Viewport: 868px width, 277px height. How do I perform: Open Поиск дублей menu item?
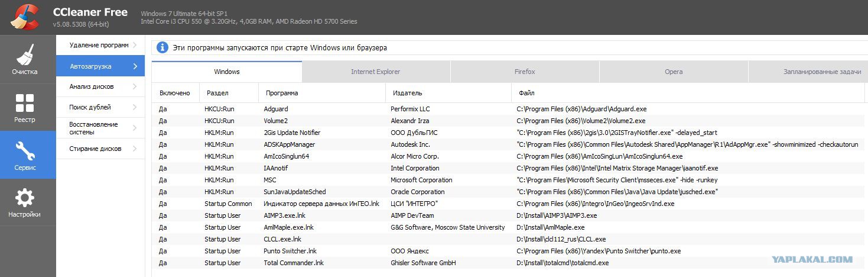point(100,107)
